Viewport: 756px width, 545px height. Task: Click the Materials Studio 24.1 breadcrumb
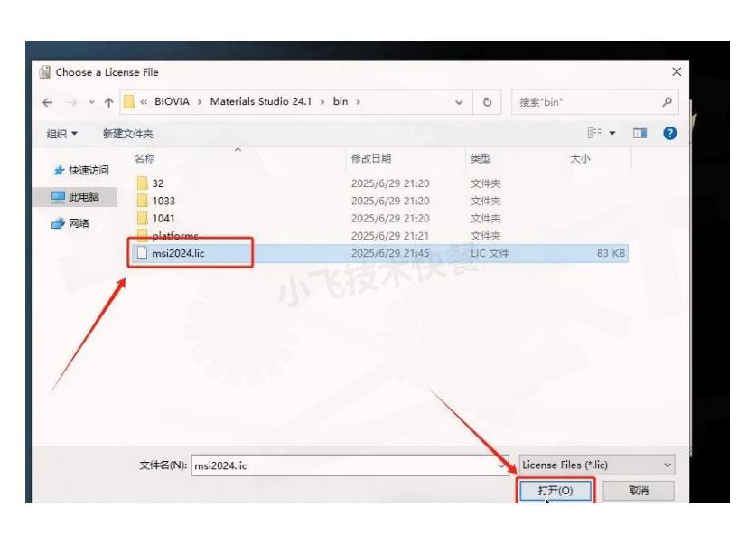click(260, 101)
